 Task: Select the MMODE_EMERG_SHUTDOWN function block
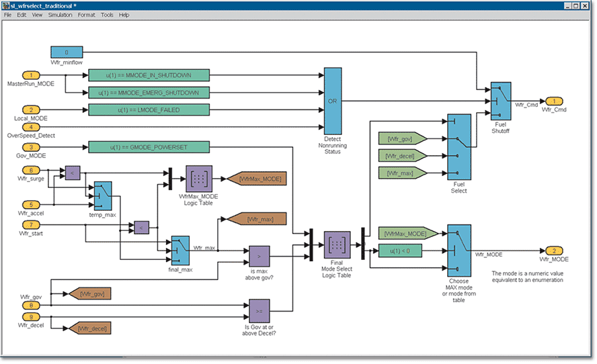(149, 93)
